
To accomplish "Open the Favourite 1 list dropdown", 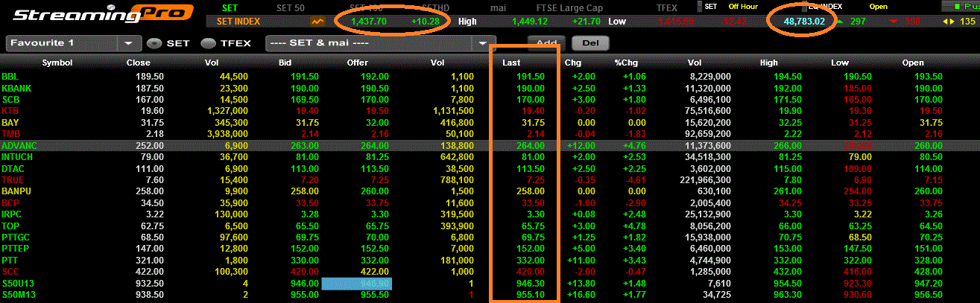I will [x=129, y=43].
